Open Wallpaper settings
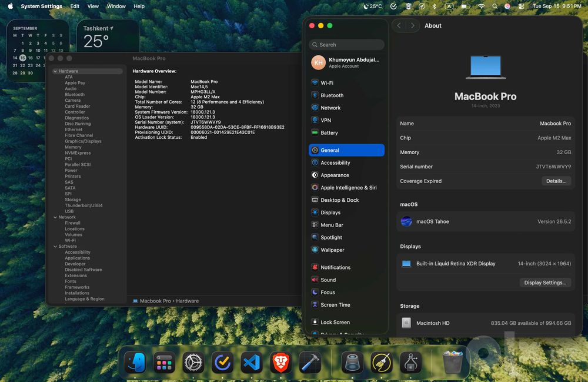This screenshot has height=382, width=588. [x=346, y=250]
